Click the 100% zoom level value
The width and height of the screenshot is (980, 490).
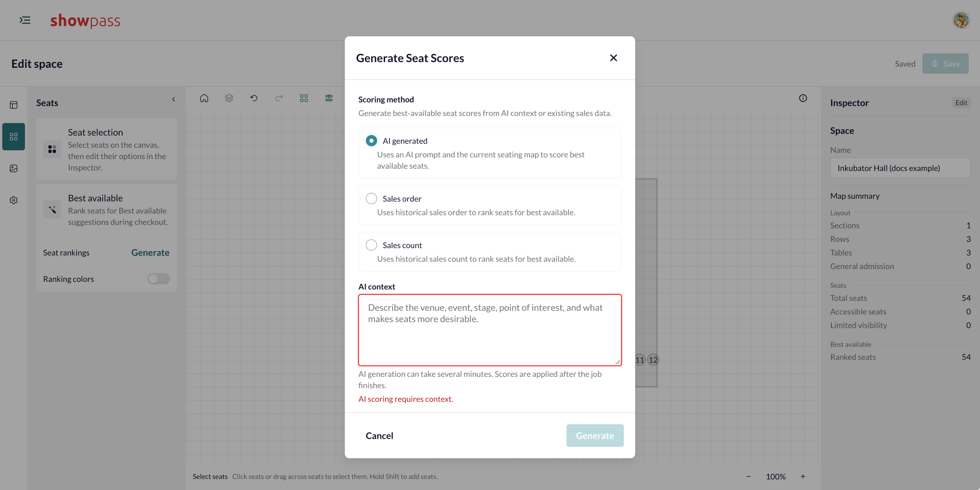775,476
